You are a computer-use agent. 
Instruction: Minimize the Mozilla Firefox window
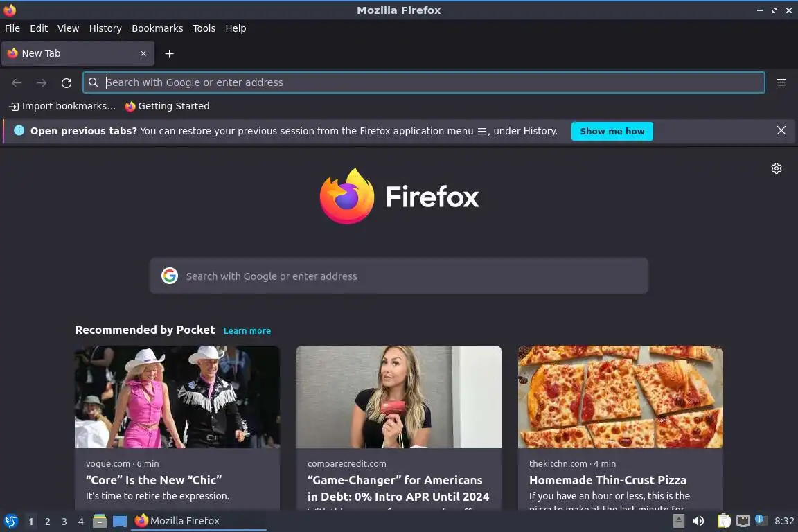(x=759, y=10)
